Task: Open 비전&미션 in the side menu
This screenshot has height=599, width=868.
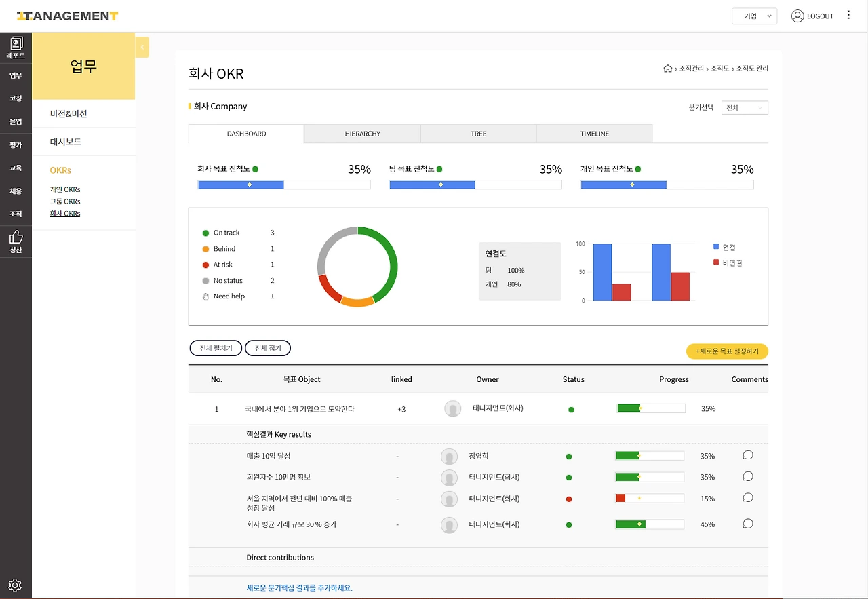Action: pyautogui.click(x=68, y=113)
